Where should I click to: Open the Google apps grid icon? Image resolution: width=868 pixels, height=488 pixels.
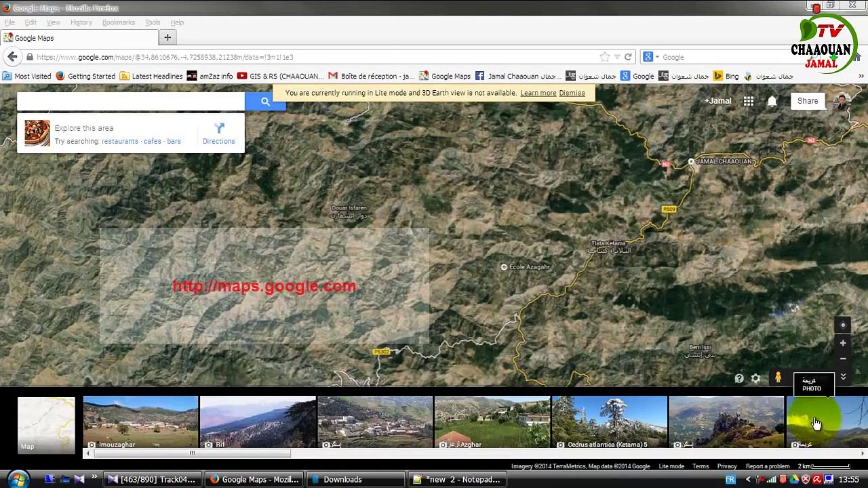[x=748, y=101]
